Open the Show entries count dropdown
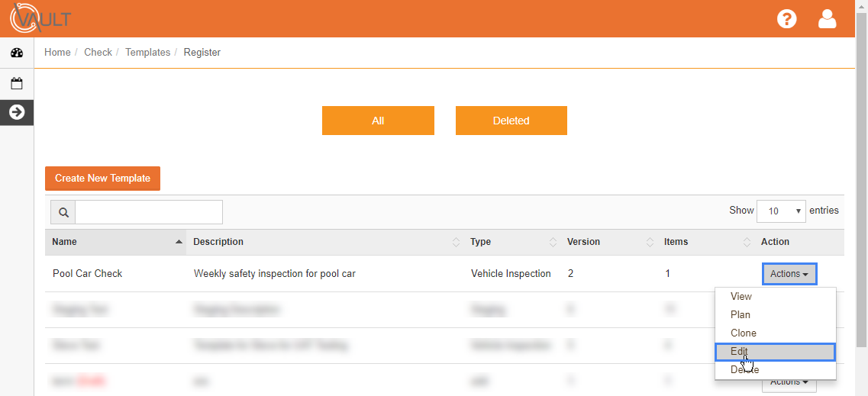Viewport: 868px width, 396px height. (x=780, y=211)
